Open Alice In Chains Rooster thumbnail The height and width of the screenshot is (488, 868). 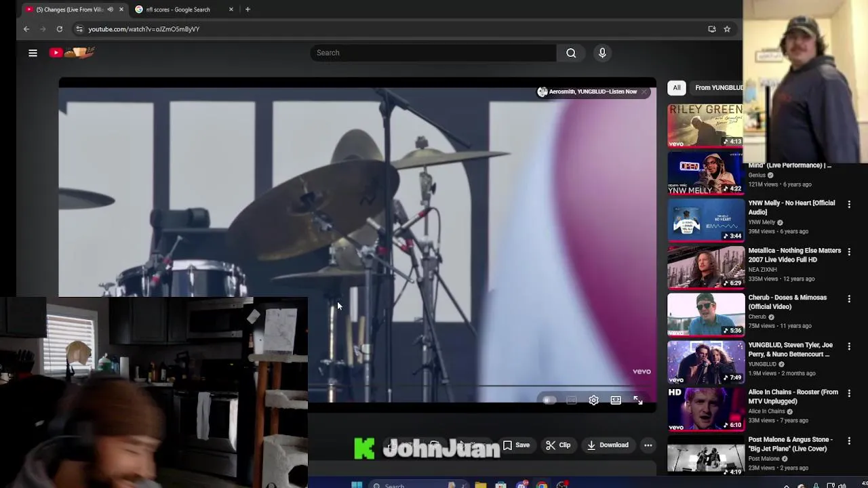[705, 409]
